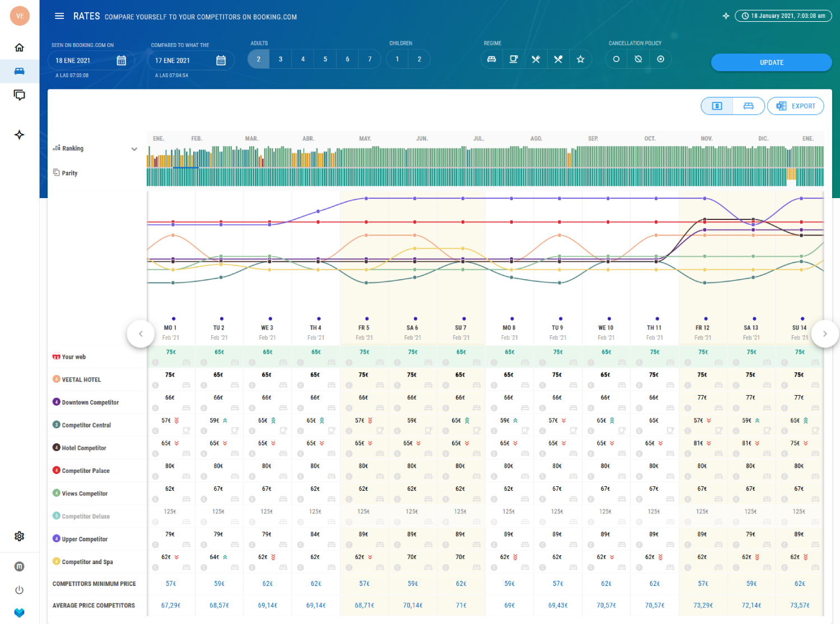The width and height of the screenshot is (840, 624).
Task: Click the sparkle icon beside the date clock
Action: click(x=726, y=16)
